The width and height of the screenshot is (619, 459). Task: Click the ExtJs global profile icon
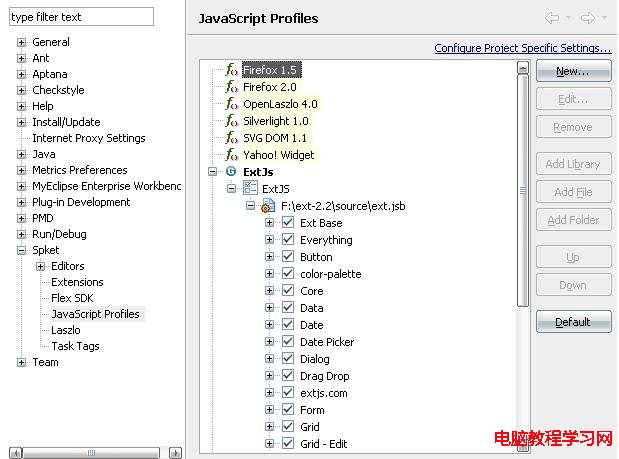tap(231, 172)
